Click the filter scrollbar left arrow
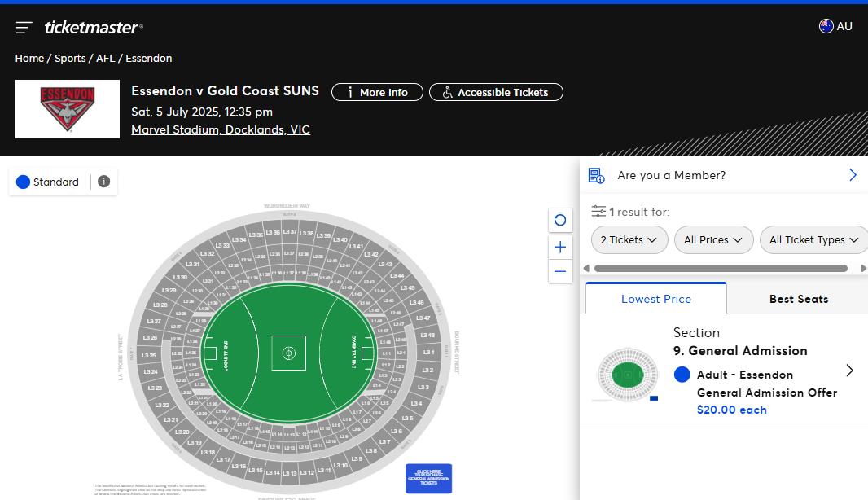Screen dimensions: 868x500 (x=586, y=269)
